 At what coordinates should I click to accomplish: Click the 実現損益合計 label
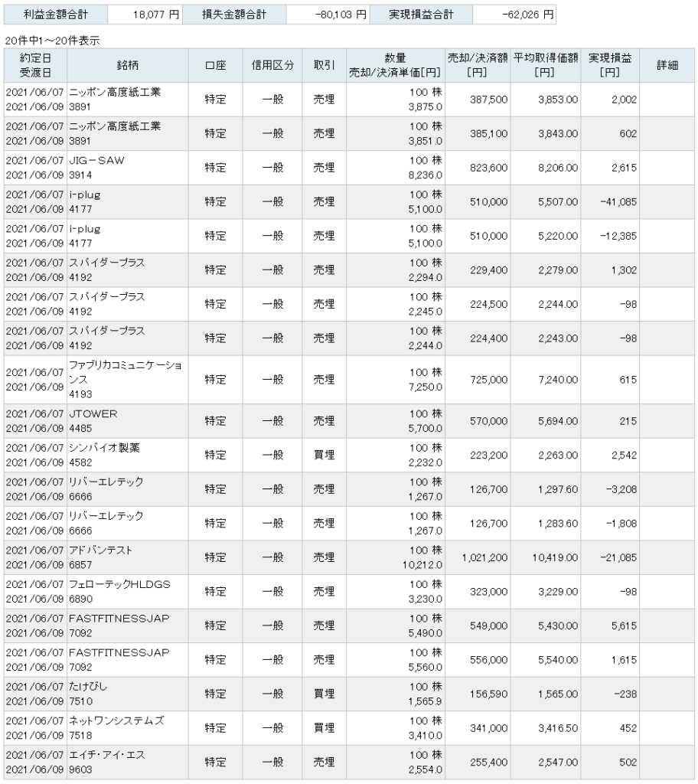pos(421,15)
